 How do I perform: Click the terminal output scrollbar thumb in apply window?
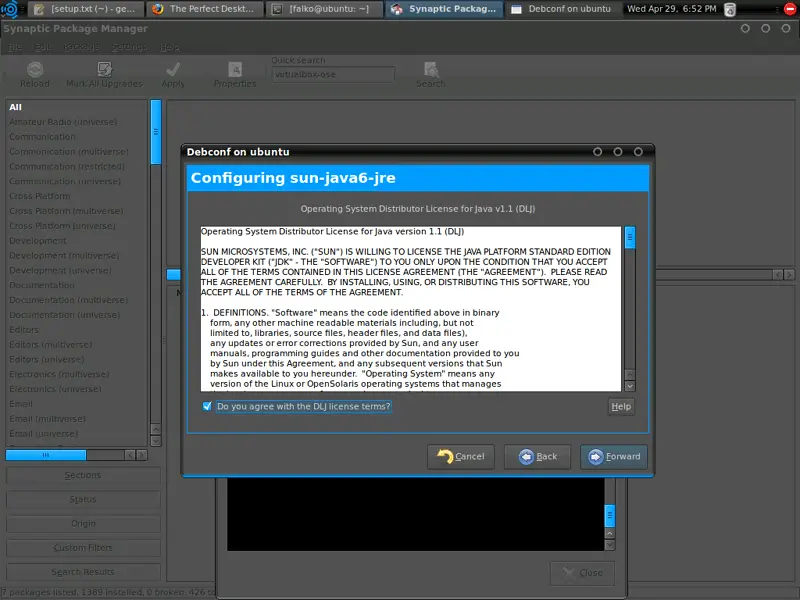pyautogui.click(x=610, y=516)
